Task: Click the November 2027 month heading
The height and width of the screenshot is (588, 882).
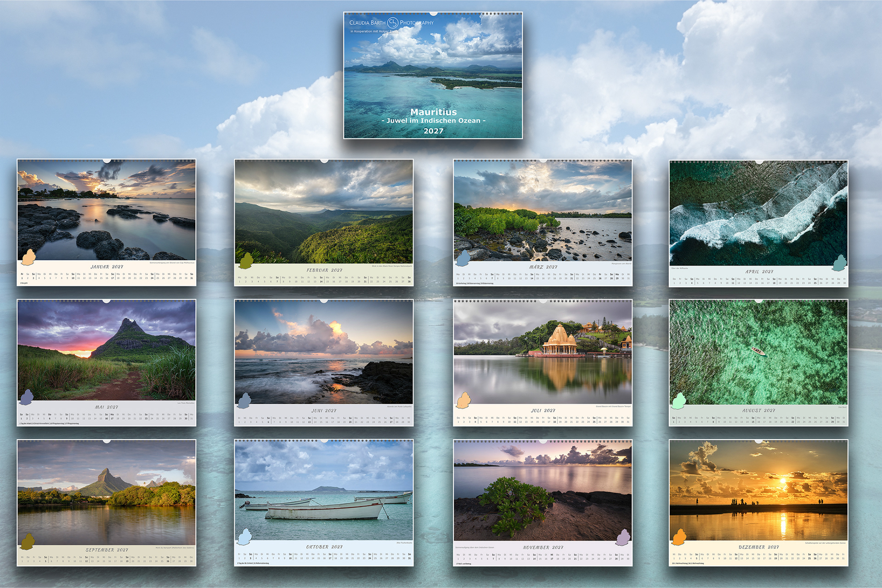Action: [x=543, y=548]
